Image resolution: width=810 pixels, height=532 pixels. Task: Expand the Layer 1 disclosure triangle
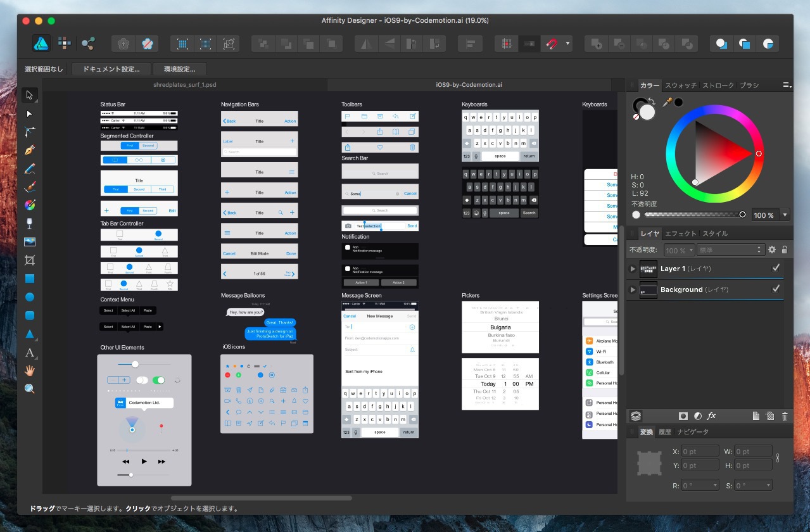(632, 269)
